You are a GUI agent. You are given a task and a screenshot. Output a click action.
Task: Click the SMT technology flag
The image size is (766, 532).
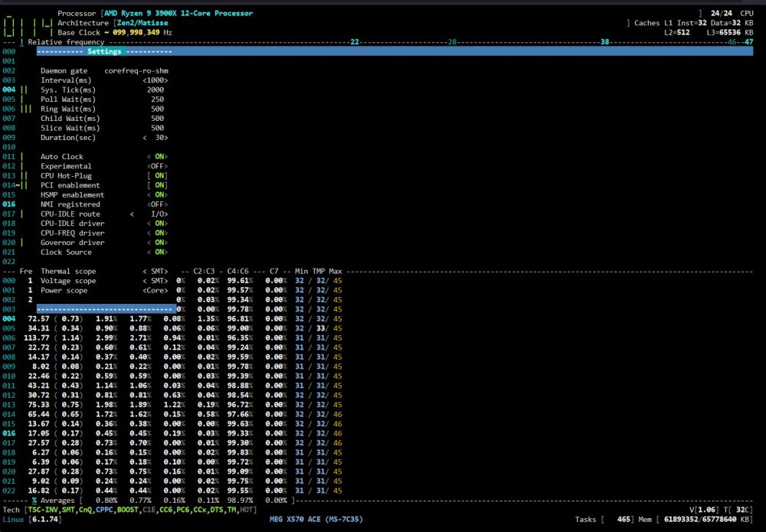tap(68, 510)
